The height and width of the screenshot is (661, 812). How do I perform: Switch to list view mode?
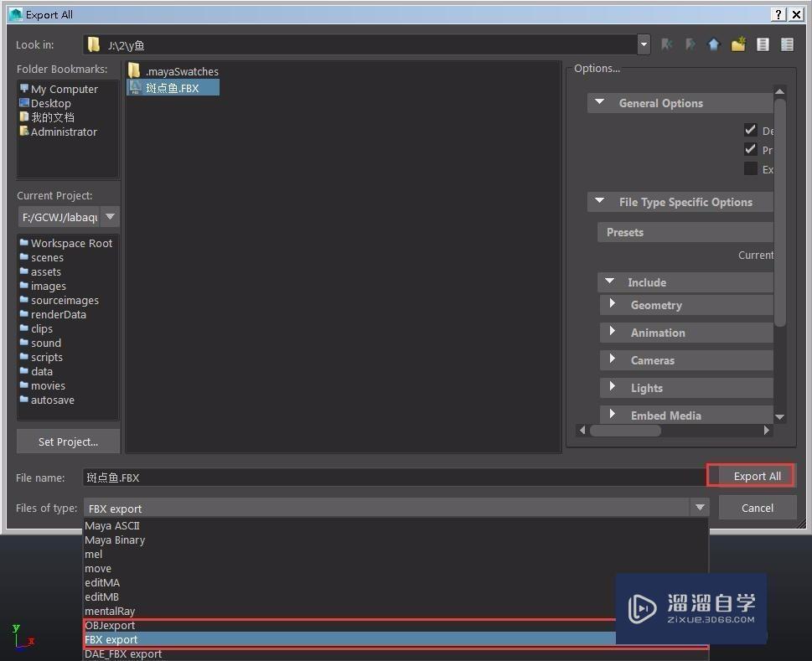[x=763, y=44]
